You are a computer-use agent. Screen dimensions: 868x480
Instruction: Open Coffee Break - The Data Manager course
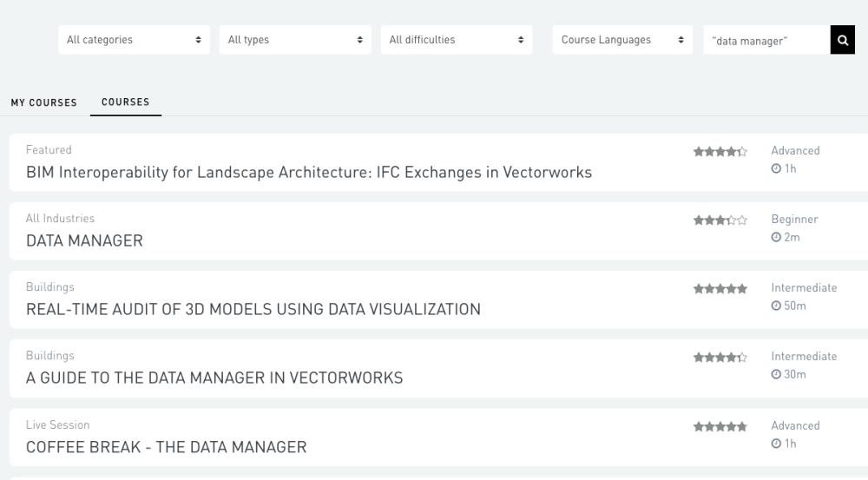[x=166, y=448]
